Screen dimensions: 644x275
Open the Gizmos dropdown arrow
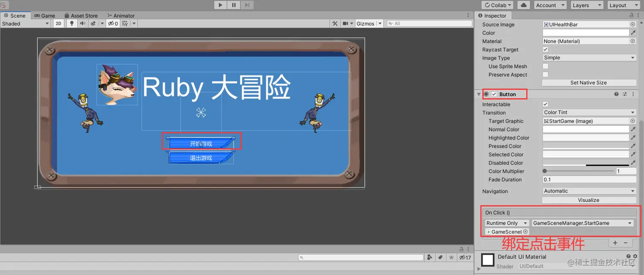coord(380,23)
